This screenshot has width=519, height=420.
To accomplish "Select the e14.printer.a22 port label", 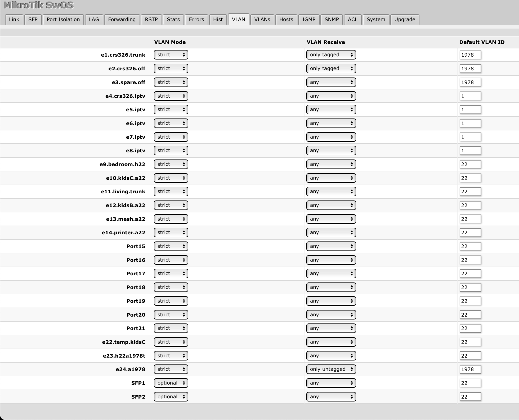I will 124,232.
